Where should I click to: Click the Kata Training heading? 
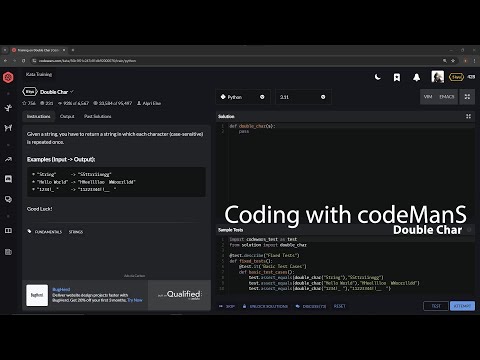click(39, 74)
